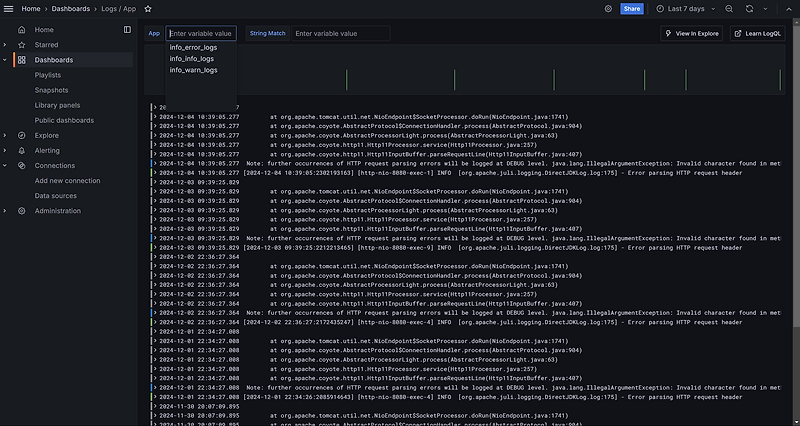This screenshot has height=426, width=800.
Task: Open Add new connection
Action: (67, 181)
